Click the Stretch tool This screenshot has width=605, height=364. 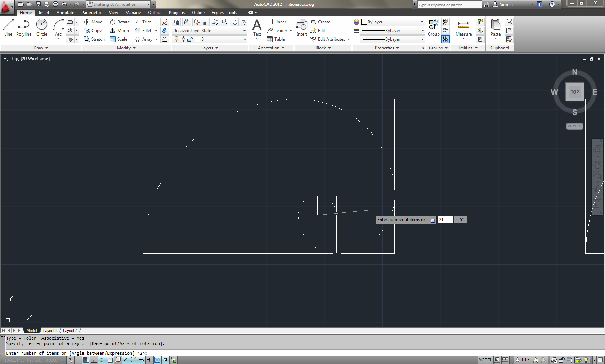click(x=94, y=39)
